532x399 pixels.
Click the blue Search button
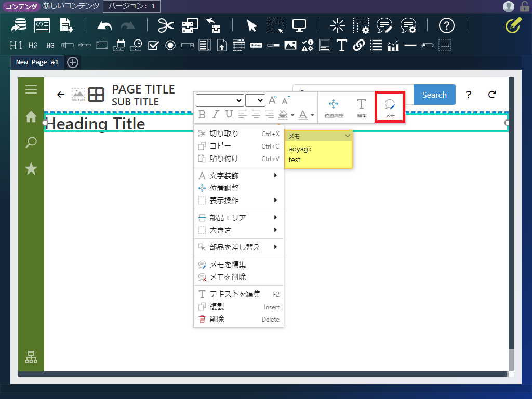(x=434, y=95)
